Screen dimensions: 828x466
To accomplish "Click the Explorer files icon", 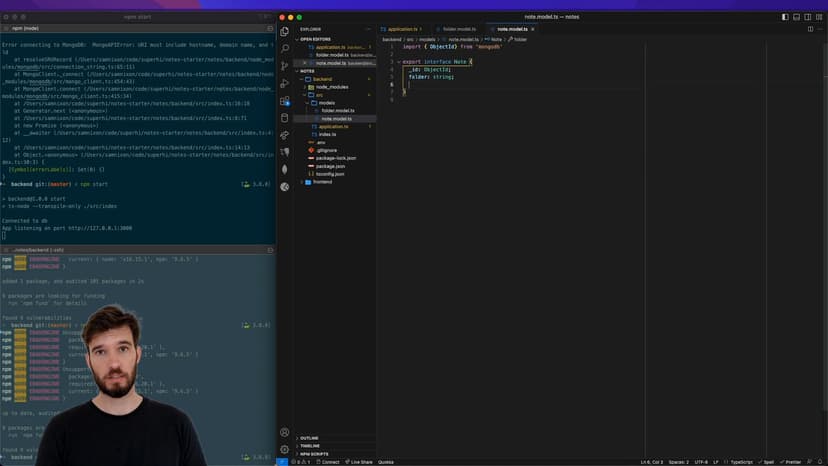I will click(x=285, y=31).
